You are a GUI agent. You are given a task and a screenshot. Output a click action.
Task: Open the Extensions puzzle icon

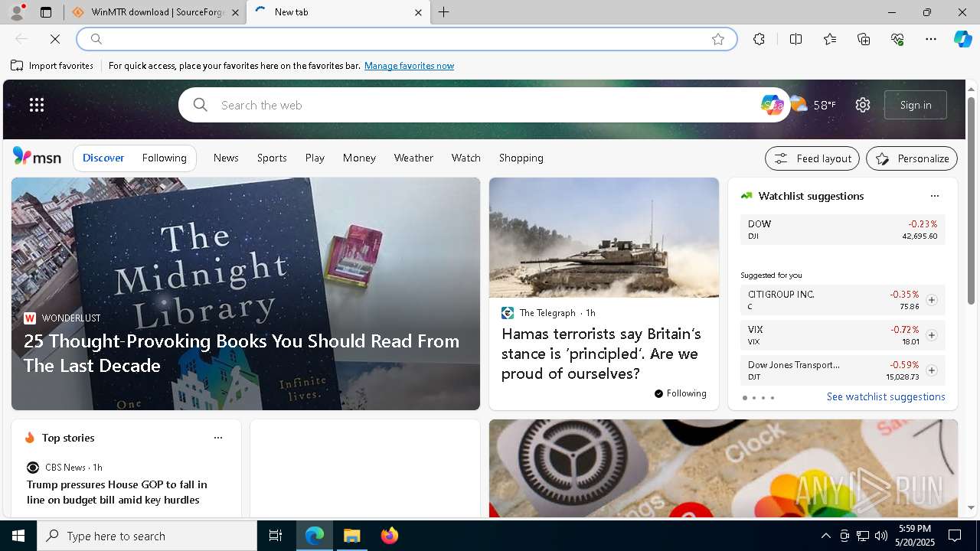[x=759, y=39]
